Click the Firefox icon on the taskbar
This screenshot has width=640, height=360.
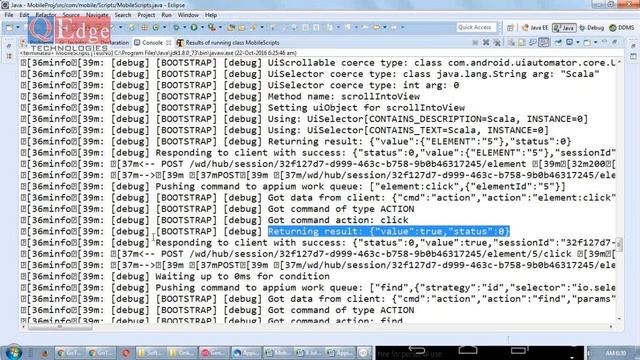(x=44, y=353)
